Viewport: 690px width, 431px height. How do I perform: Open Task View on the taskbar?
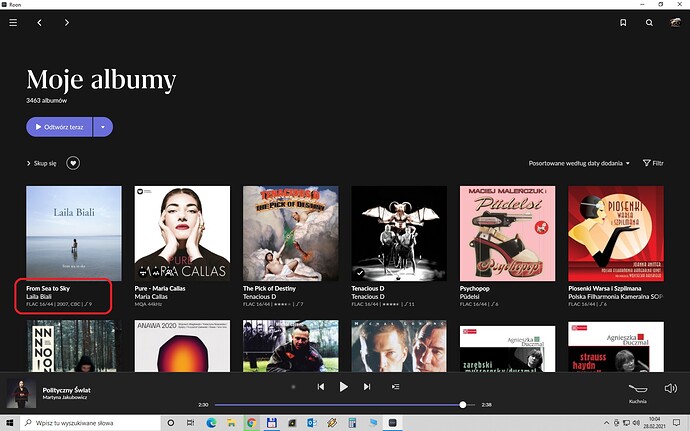pos(190,423)
